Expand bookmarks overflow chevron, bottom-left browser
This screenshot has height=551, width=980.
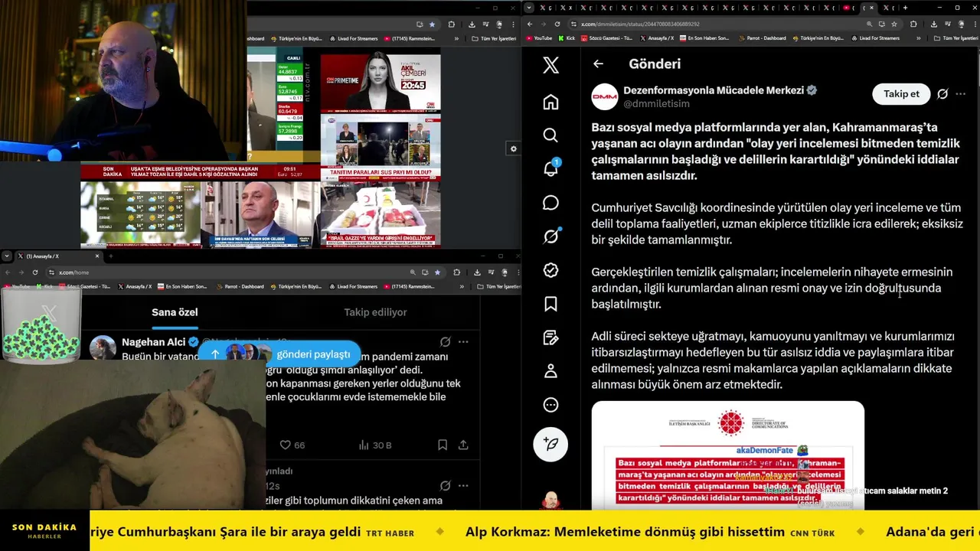tap(462, 286)
